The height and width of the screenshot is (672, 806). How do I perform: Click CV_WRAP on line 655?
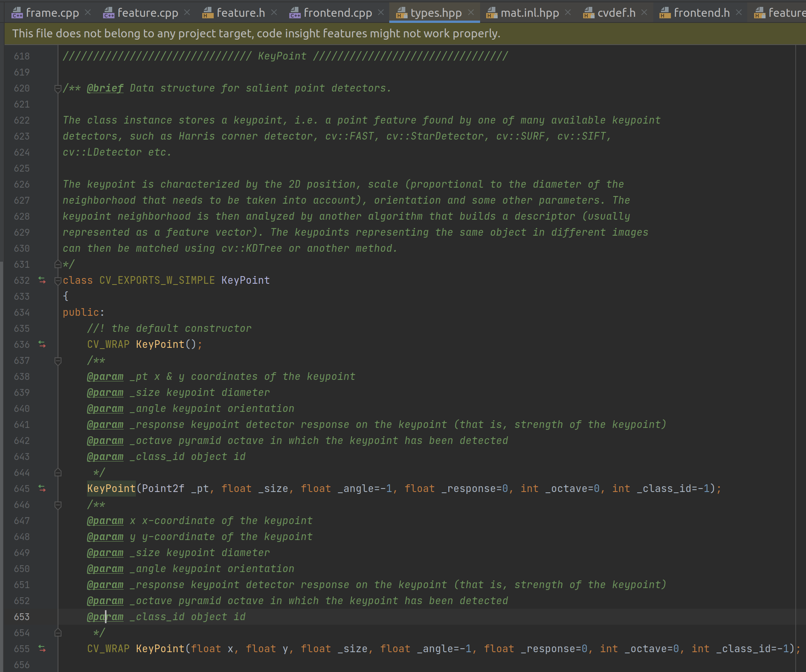tap(108, 649)
